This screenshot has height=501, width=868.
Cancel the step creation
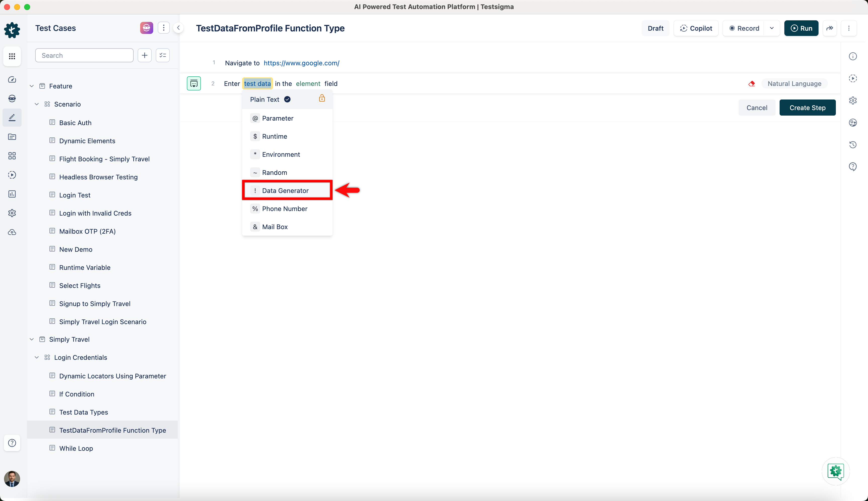pos(756,108)
